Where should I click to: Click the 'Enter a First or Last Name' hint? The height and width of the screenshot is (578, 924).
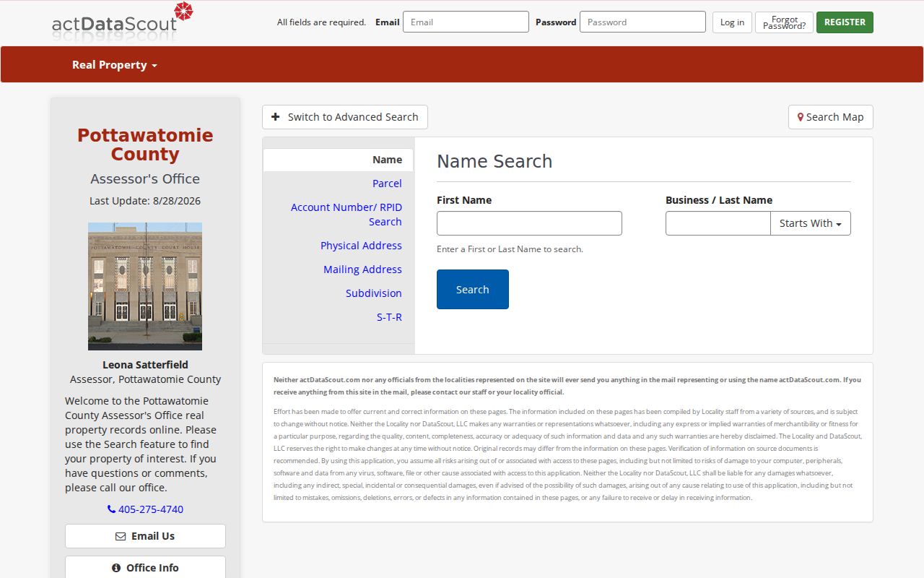point(510,249)
